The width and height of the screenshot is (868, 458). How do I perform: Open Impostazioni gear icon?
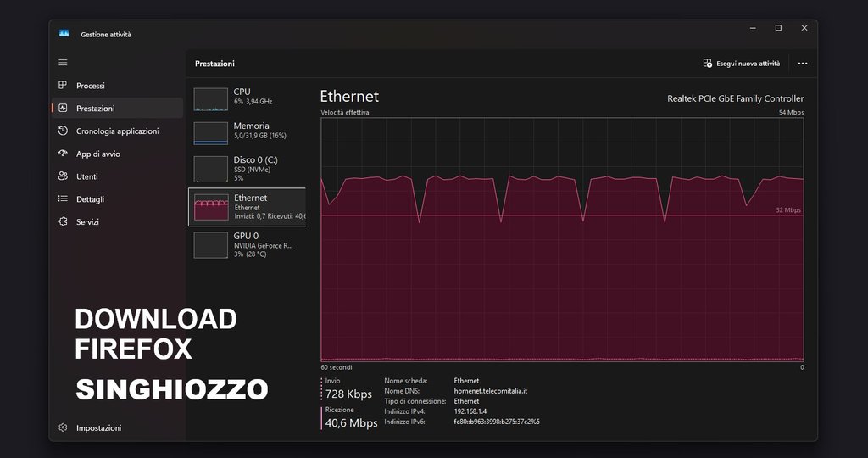coord(63,428)
